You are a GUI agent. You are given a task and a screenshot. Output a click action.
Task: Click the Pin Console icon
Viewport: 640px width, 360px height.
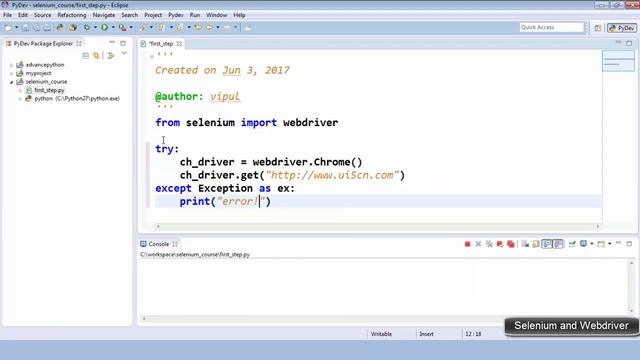pyautogui.click(x=572, y=244)
